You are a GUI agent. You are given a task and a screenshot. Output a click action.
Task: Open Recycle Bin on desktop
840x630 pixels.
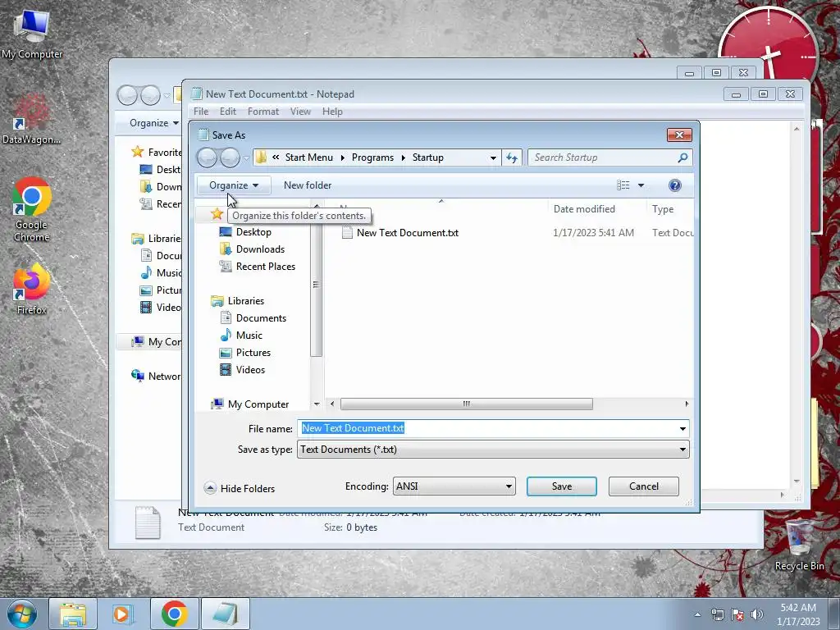[x=799, y=545]
